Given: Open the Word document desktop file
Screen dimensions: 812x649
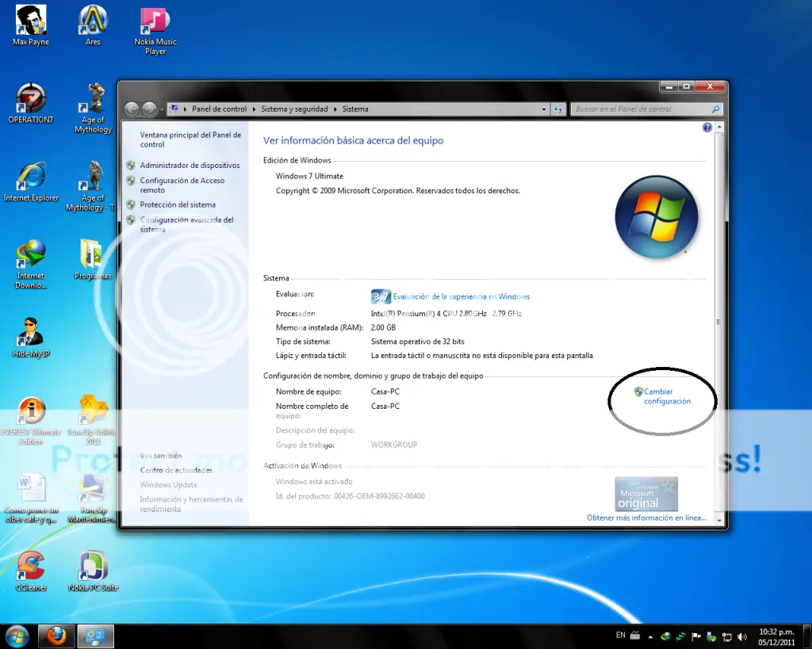Looking at the screenshot, I should (x=31, y=498).
